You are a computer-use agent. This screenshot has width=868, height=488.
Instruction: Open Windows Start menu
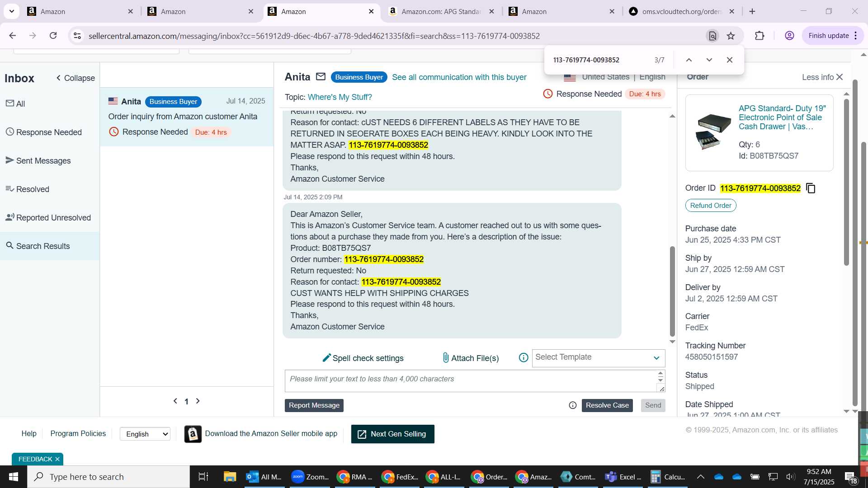pyautogui.click(x=14, y=477)
